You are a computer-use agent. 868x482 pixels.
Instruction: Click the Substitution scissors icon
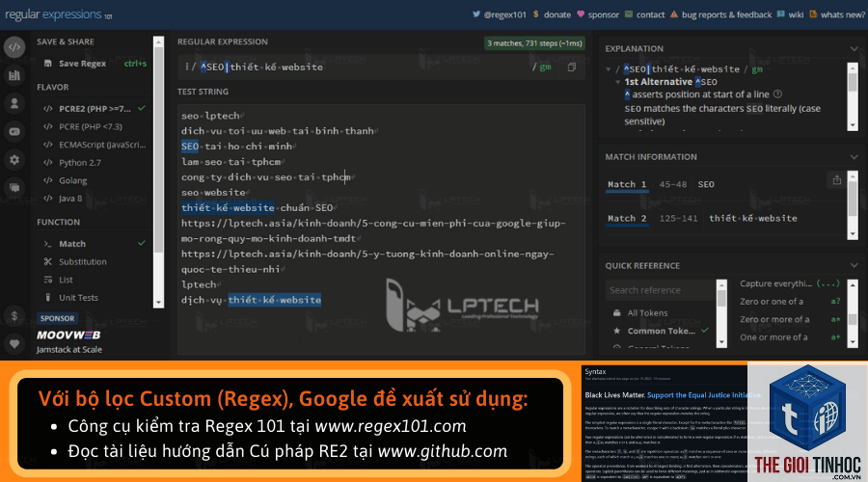47,262
